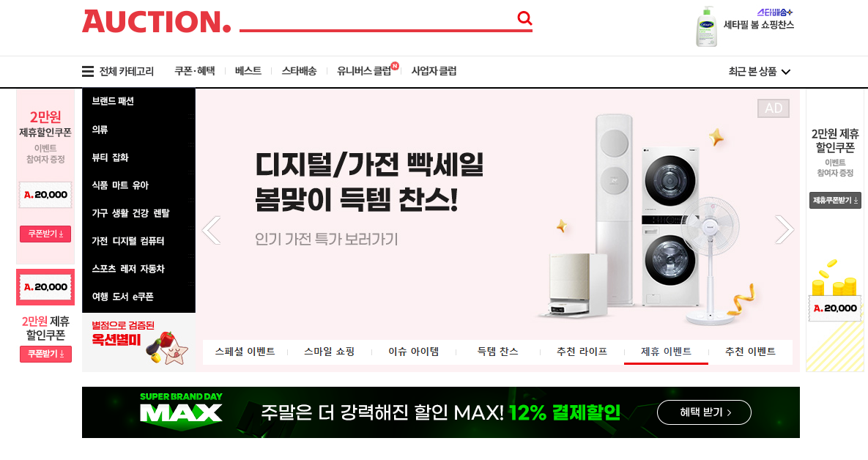Viewport: 868px width, 460px height.
Task: Open the 유니버스 클럽 menu link
Action: pos(364,71)
